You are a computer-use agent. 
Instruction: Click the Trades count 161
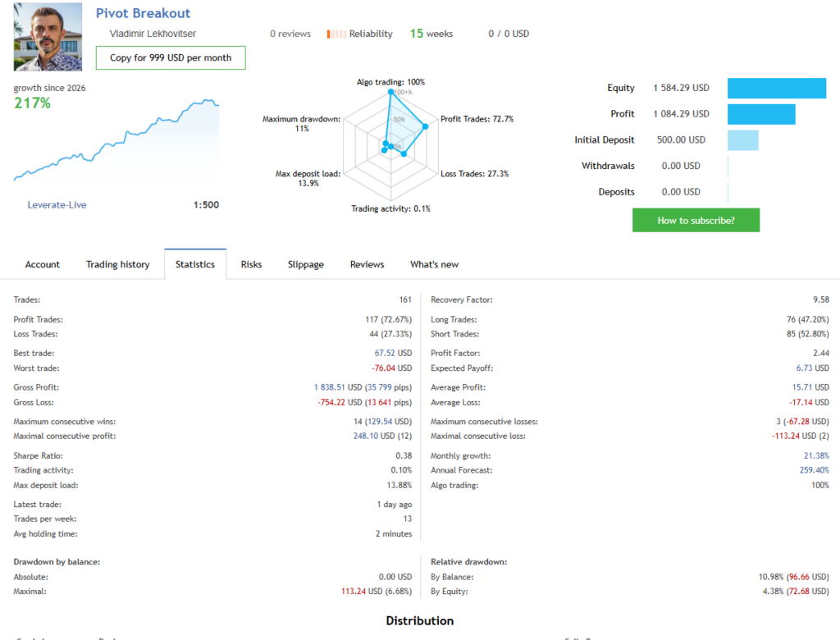pos(405,299)
